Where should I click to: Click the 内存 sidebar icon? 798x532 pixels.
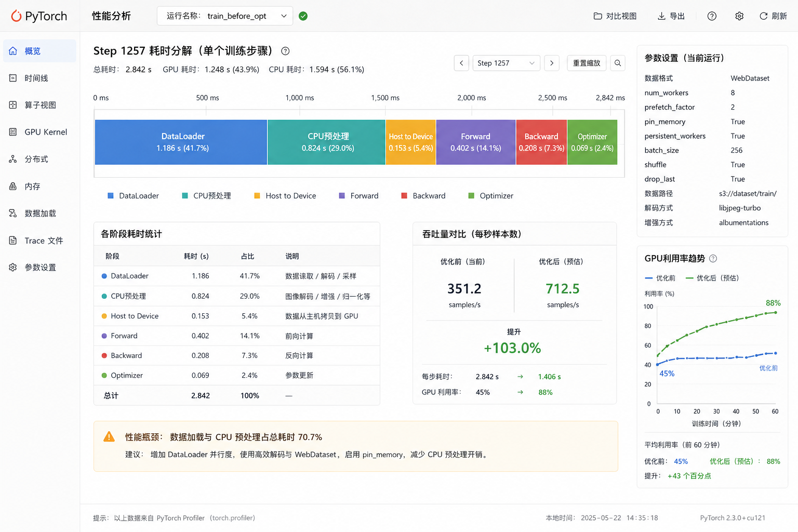tap(13, 186)
